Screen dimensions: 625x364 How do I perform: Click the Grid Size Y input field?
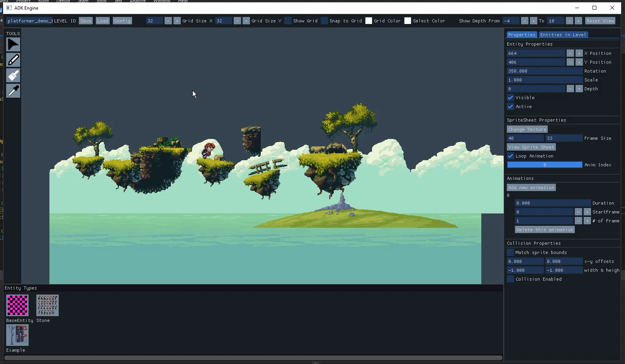point(223,21)
